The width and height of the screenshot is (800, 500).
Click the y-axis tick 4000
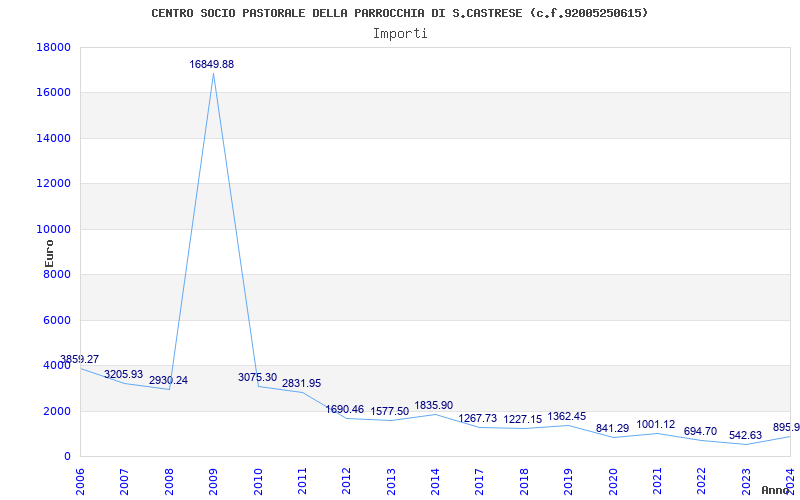point(56,365)
